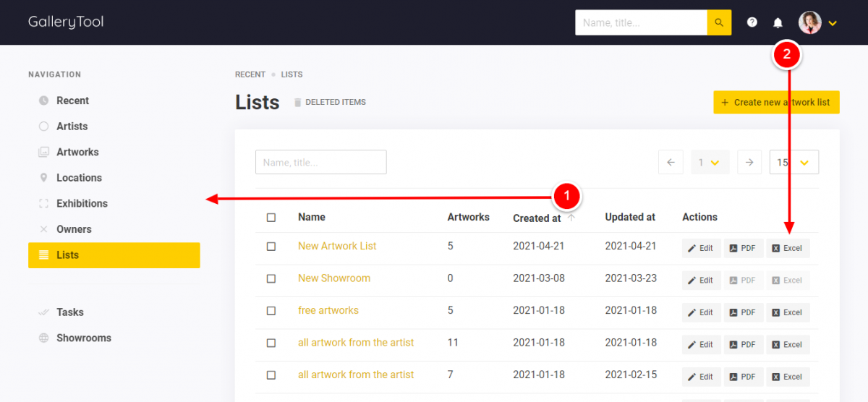Edit the New Artwork List row
The width and height of the screenshot is (868, 402).
tap(702, 248)
